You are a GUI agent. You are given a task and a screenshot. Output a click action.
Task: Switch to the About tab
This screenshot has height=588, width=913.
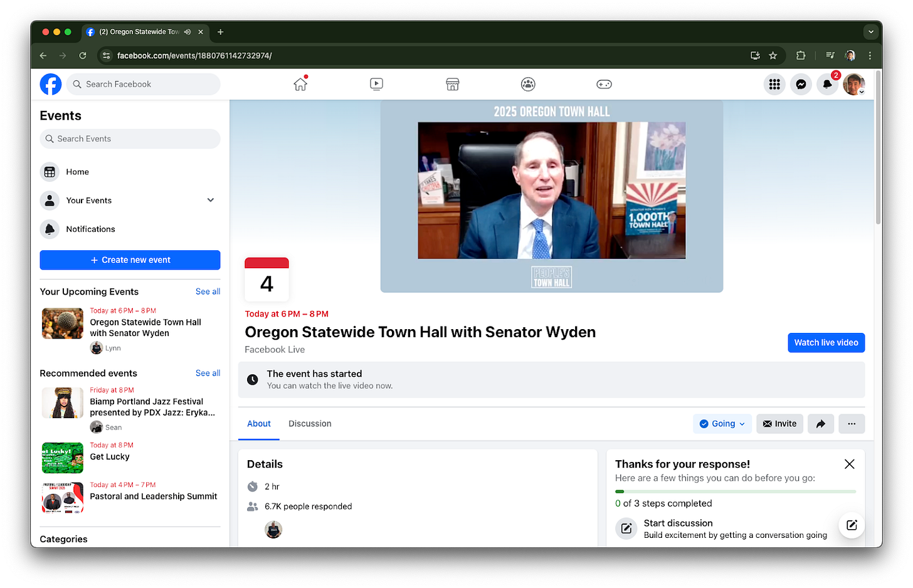[x=259, y=424]
